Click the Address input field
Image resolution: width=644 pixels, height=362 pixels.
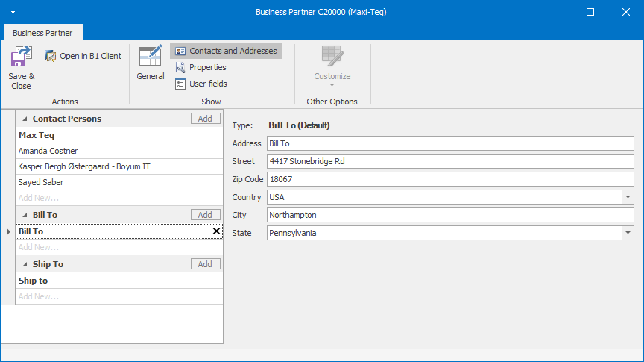(450, 143)
